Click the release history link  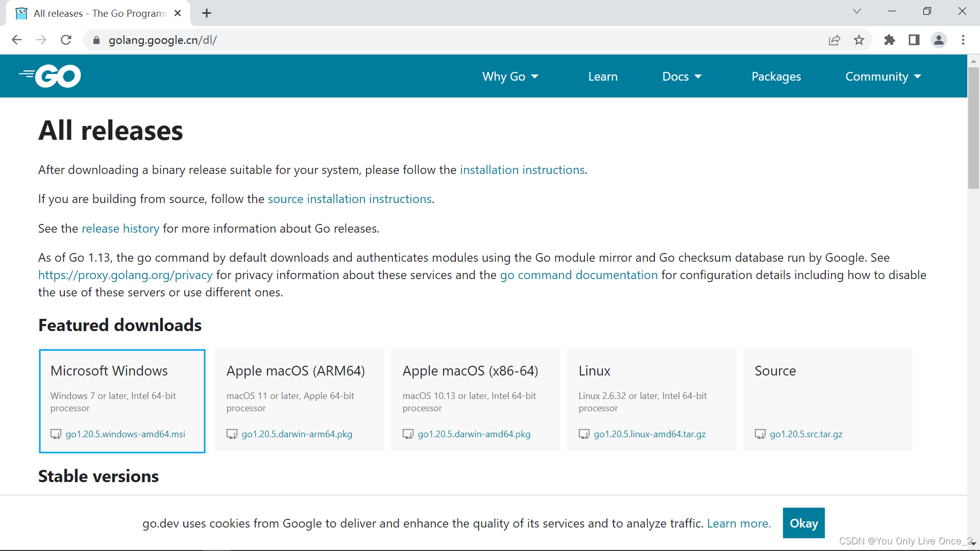(x=120, y=228)
